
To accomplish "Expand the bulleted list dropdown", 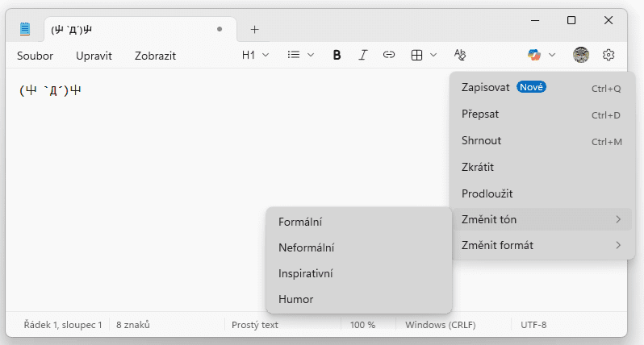I will pyautogui.click(x=301, y=55).
